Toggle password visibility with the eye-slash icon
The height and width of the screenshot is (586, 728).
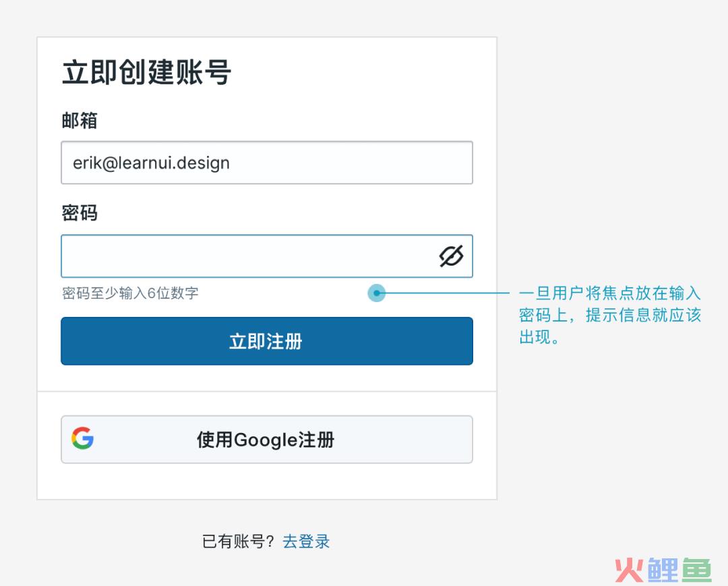coord(451,256)
